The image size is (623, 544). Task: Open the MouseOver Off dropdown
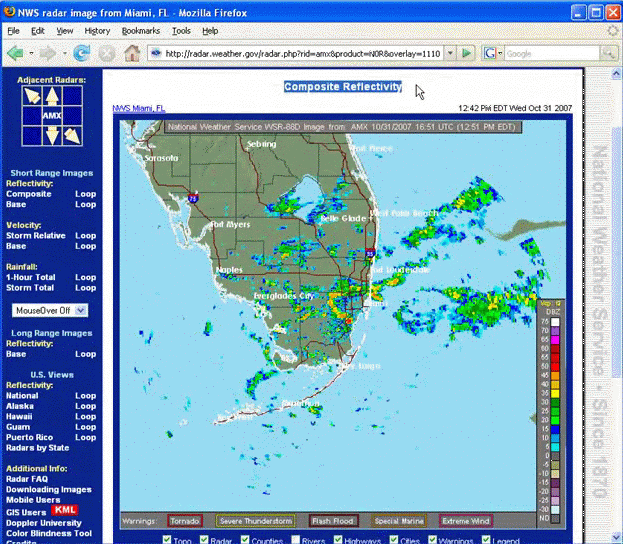click(x=50, y=310)
